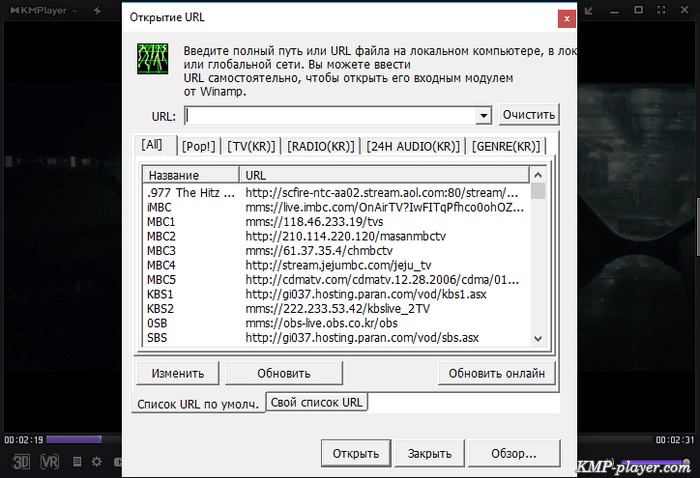Viewport: 700px width, 478px height.
Task: Click elapsed time 00:02:19
Action: tap(24, 440)
